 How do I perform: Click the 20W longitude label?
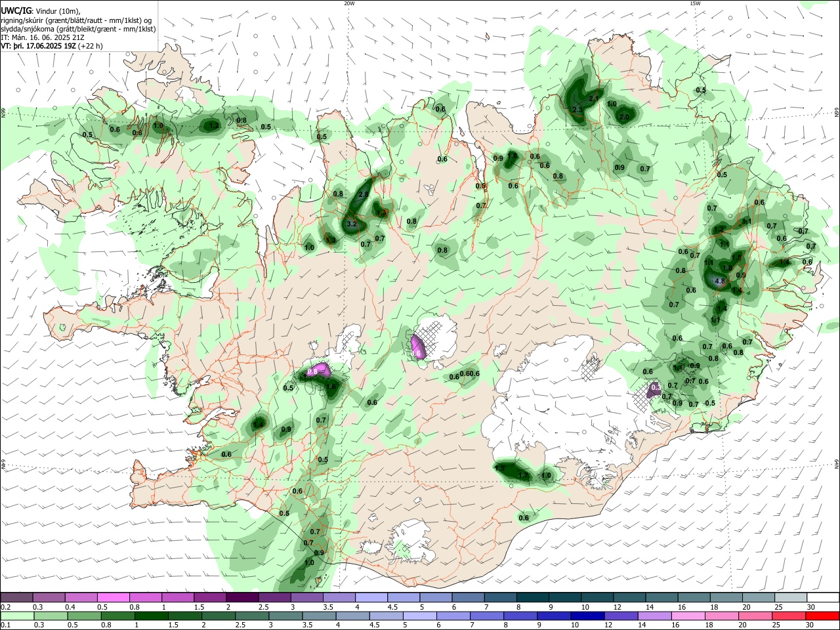click(x=349, y=3)
